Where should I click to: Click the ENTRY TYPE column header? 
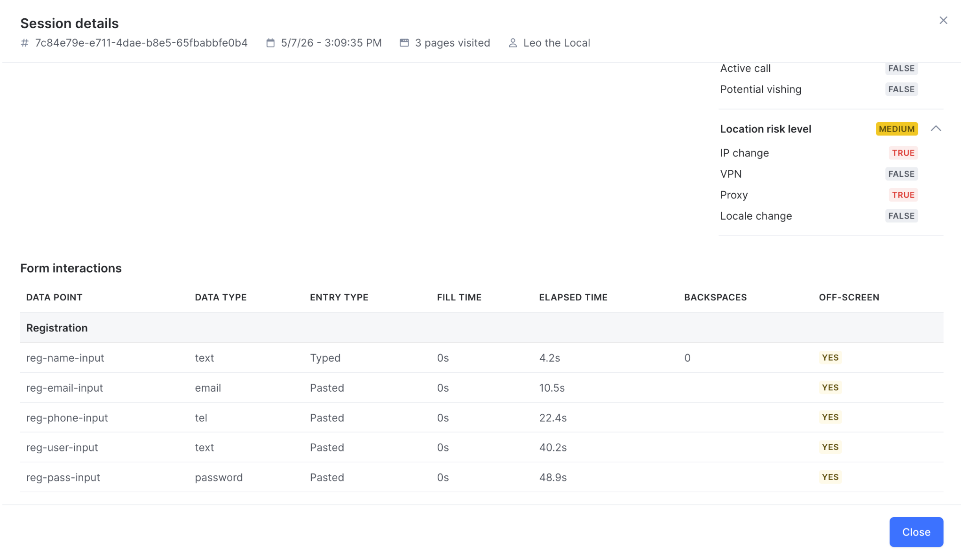339,297
